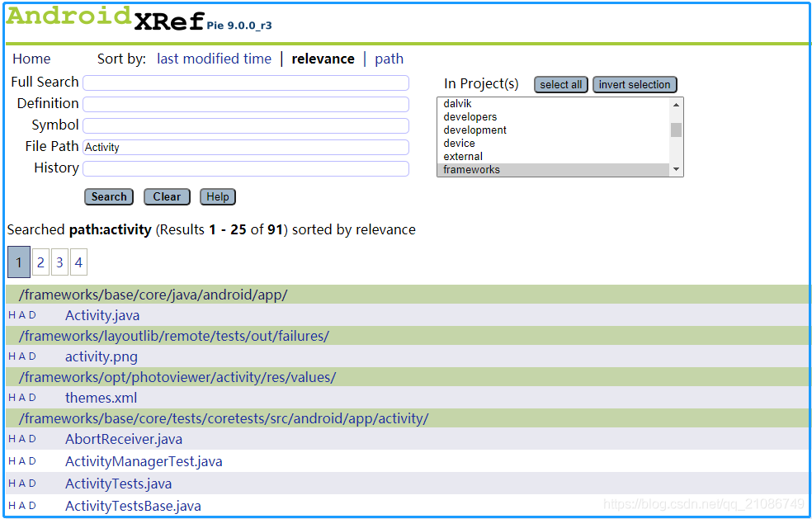Sort results by last modified time

coord(214,59)
